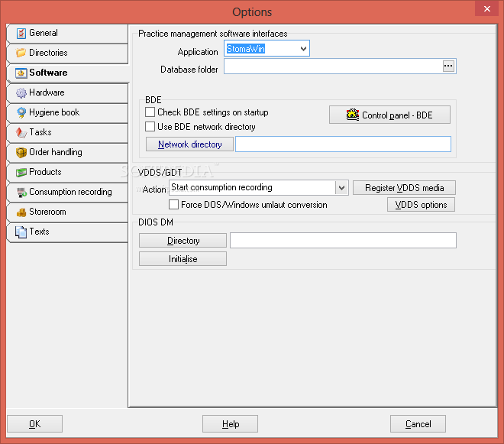Open VDDS options
Image resolution: width=504 pixels, height=444 pixels.
tap(421, 205)
